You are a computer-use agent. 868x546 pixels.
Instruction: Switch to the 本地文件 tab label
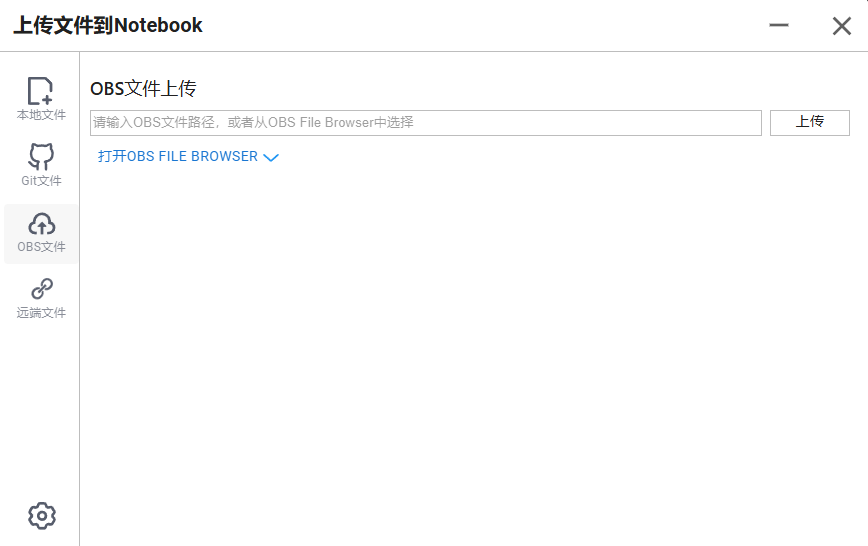(41, 115)
